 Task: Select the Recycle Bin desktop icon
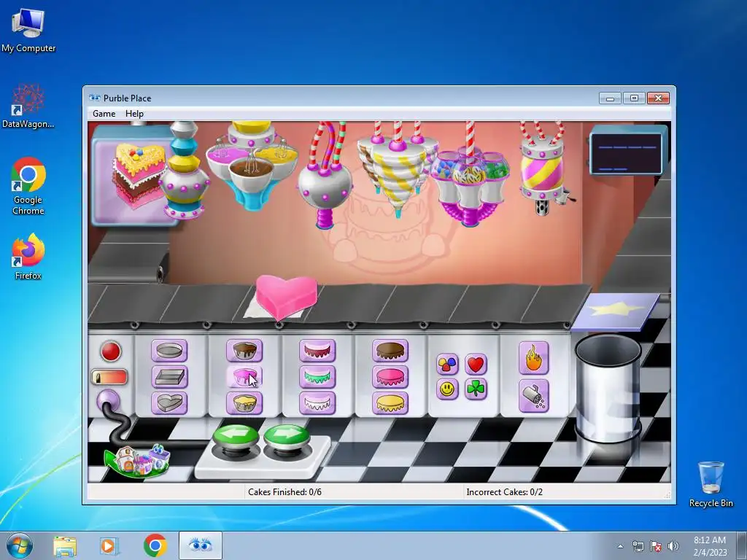coord(711,484)
